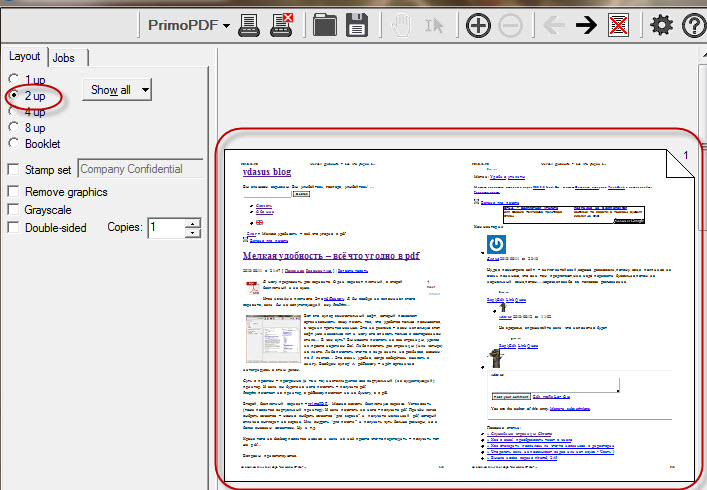Click the delete page red X icon
The height and width of the screenshot is (490, 707).
pyautogui.click(x=619, y=25)
